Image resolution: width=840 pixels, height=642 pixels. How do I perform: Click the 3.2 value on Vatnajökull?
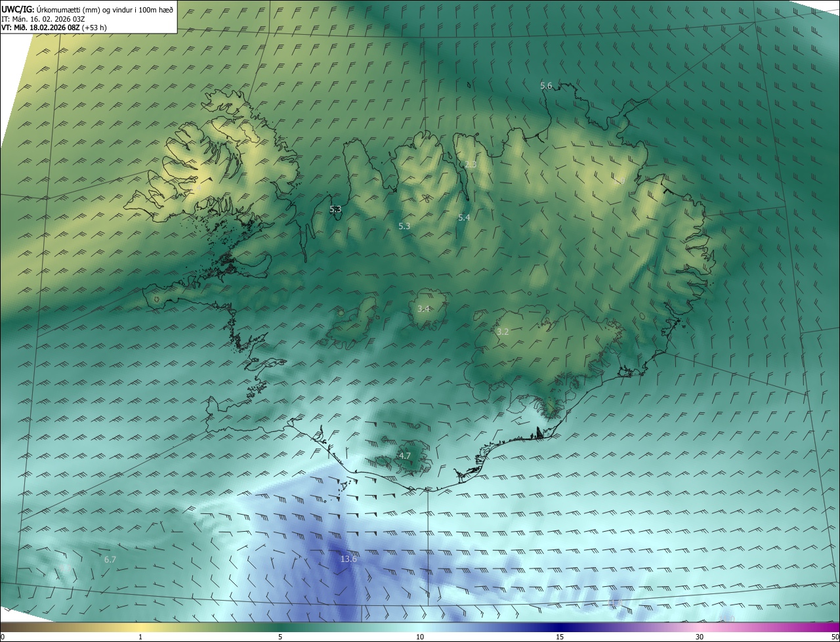point(503,332)
